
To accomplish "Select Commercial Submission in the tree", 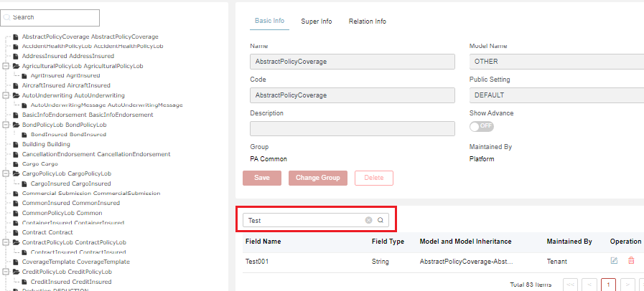I will click(91, 194).
